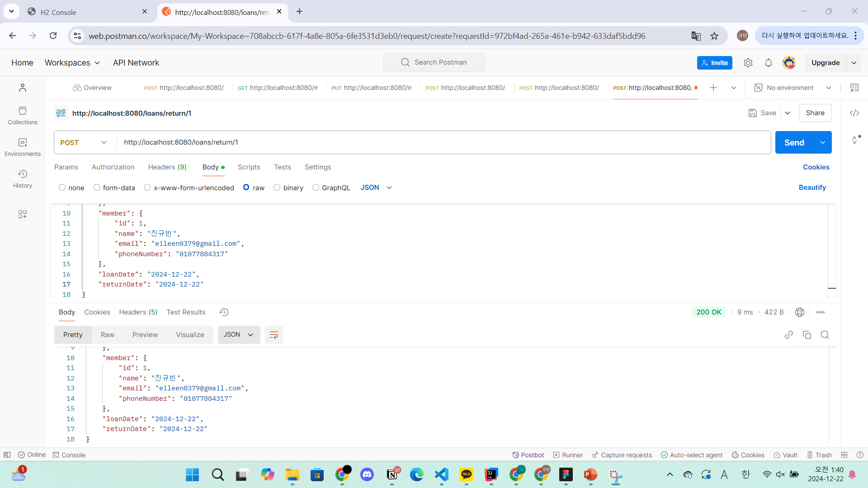Click the Beautify link
This screenshot has height=488, width=868.
pos(812,188)
